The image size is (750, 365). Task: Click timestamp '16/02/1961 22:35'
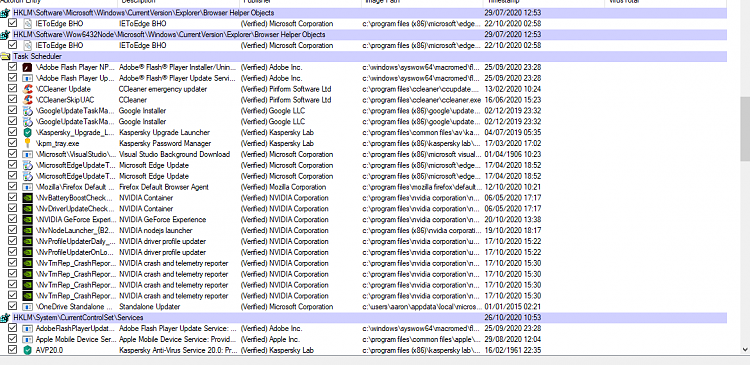512,351
